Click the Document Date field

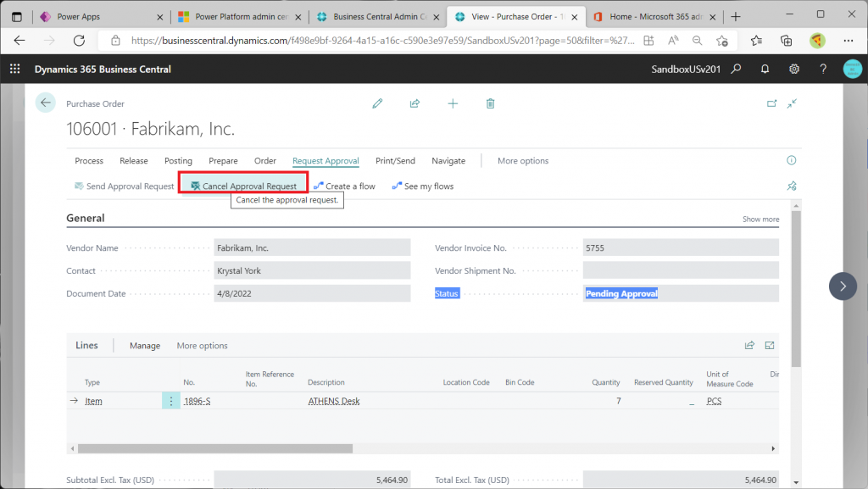coord(312,293)
